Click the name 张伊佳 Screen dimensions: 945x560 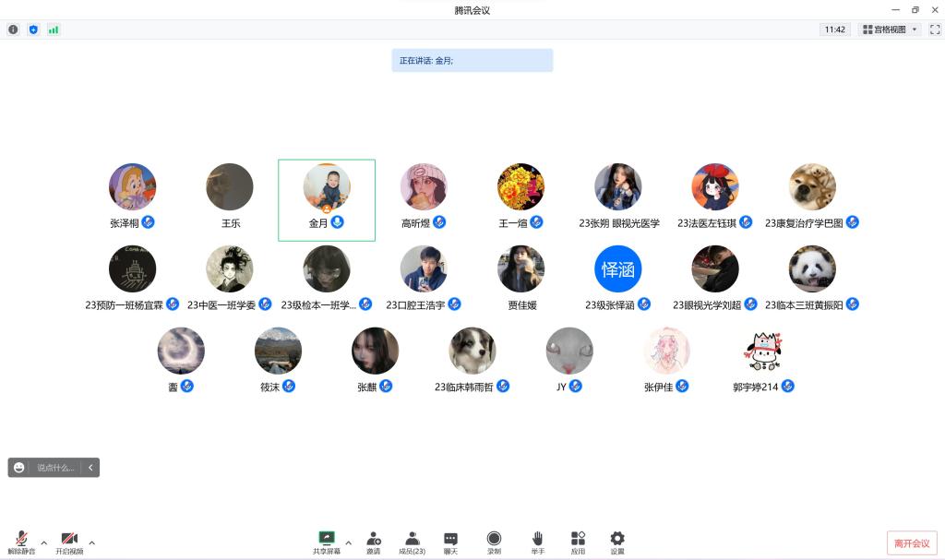coord(659,387)
